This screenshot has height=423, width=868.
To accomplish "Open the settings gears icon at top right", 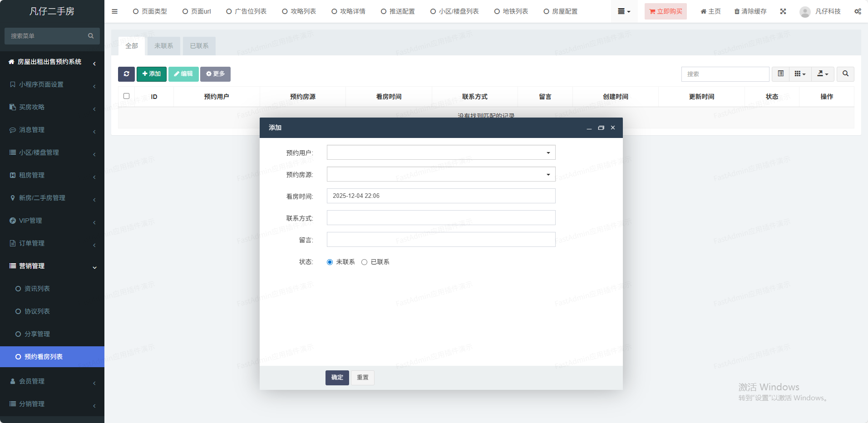I will point(858,11).
